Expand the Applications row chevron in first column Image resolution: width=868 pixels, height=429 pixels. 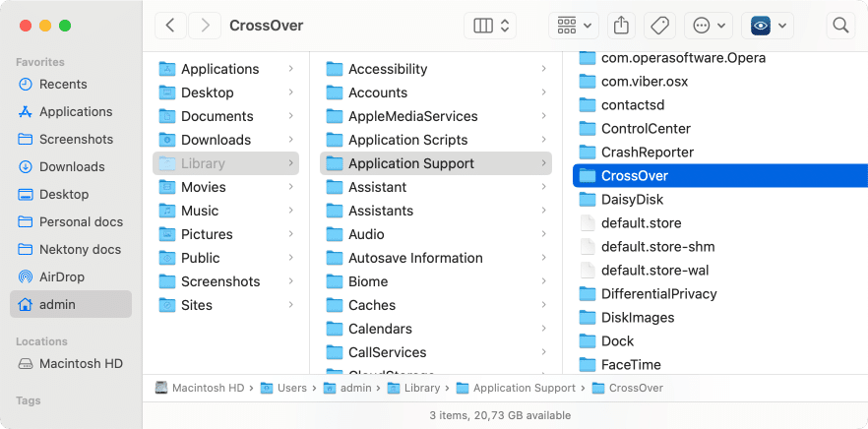[x=291, y=69]
